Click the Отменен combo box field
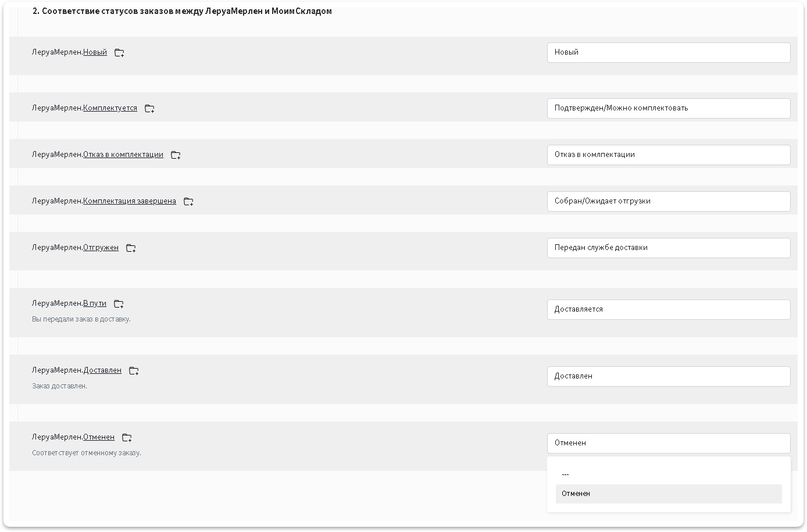 coord(668,443)
